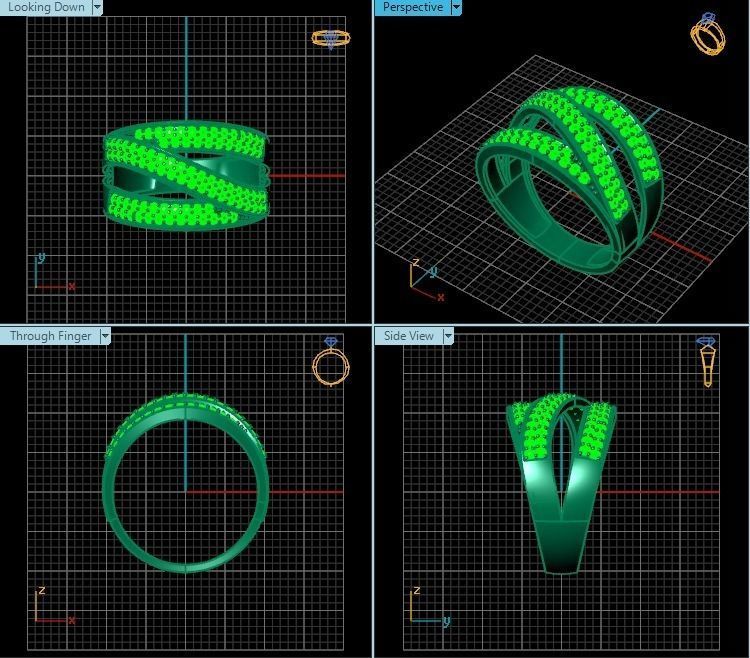Click the ring band in Through Finger viewport

186,483
